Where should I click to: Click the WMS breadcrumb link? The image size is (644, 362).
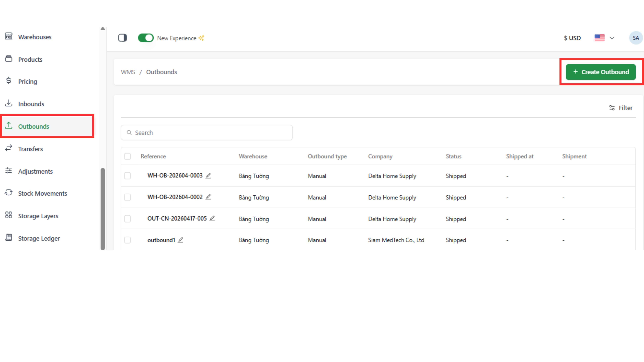click(128, 72)
